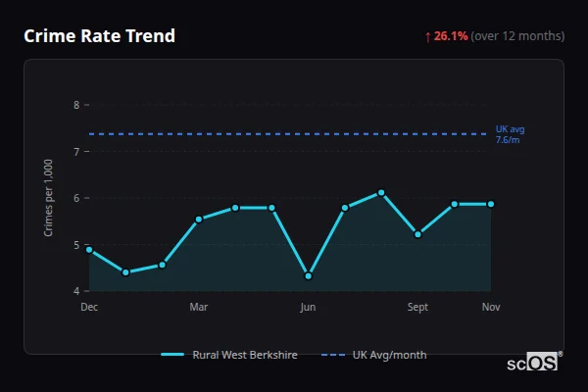Click the "Dec" x-axis label

click(x=89, y=307)
